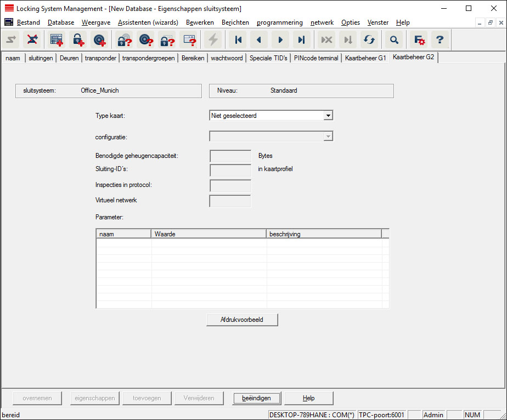Open the Assistenten (wizards) menu
This screenshot has width=507, height=420.
pos(148,22)
